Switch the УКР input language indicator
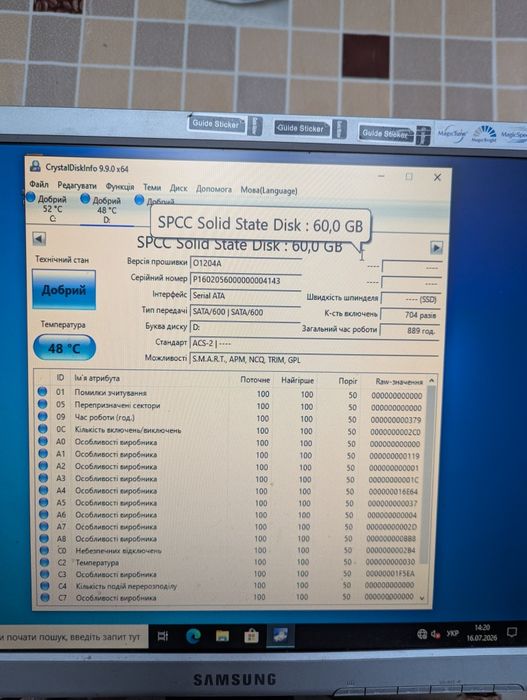527x700 pixels. [x=452, y=633]
